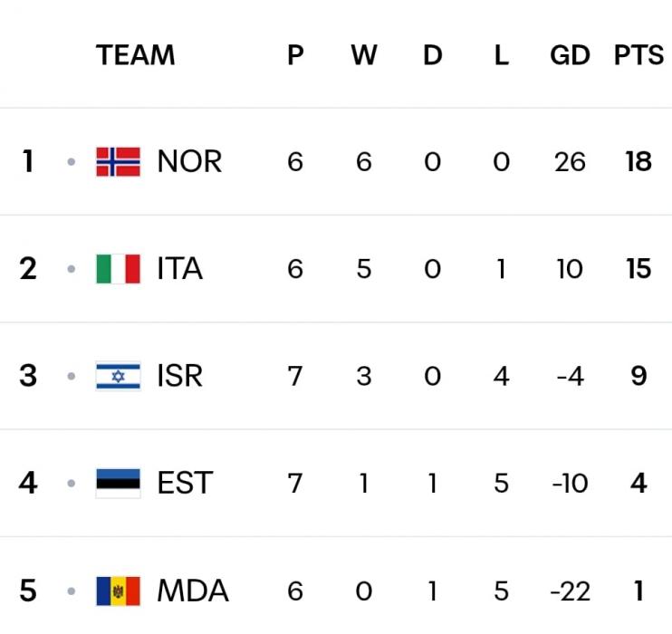Click the Norway flag icon
The image size is (672, 634).
pyautogui.click(x=118, y=162)
